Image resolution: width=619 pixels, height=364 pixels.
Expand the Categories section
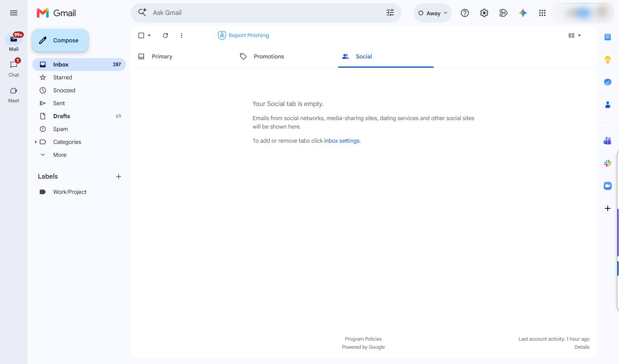point(36,142)
